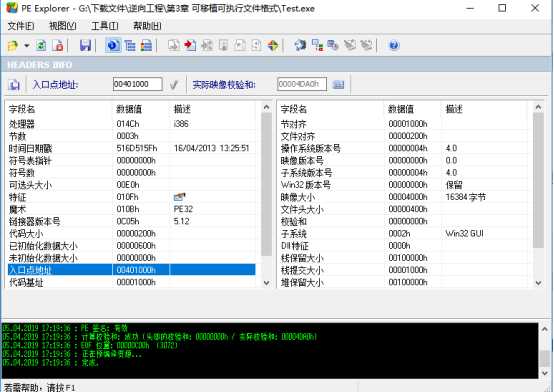Select the 处理器 row in left table
Image resolution: width=554 pixels, height=392 pixels.
tap(131, 124)
